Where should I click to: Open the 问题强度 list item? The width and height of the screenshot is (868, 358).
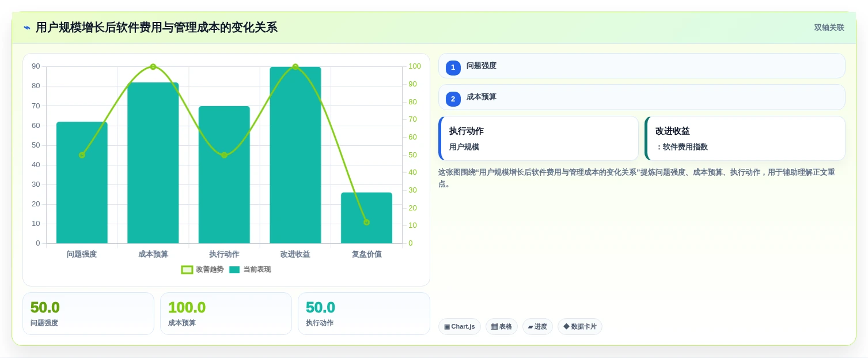(642, 66)
